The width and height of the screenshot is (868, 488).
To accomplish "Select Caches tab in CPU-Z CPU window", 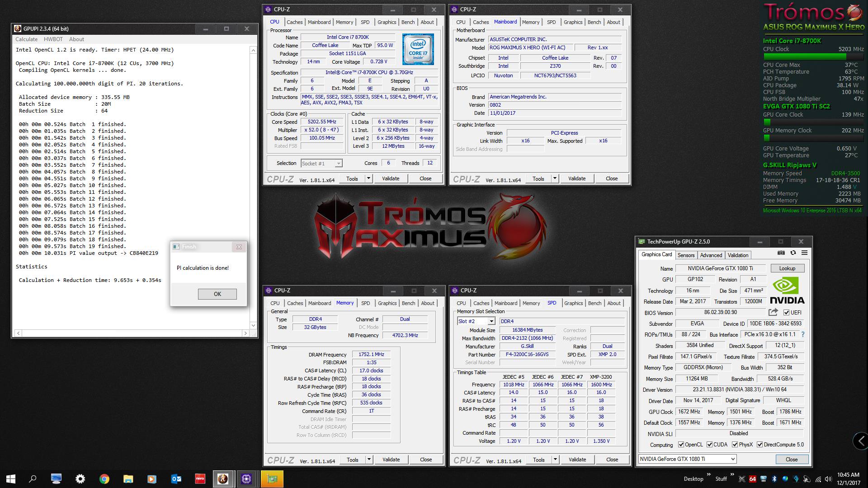I will click(295, 22).
